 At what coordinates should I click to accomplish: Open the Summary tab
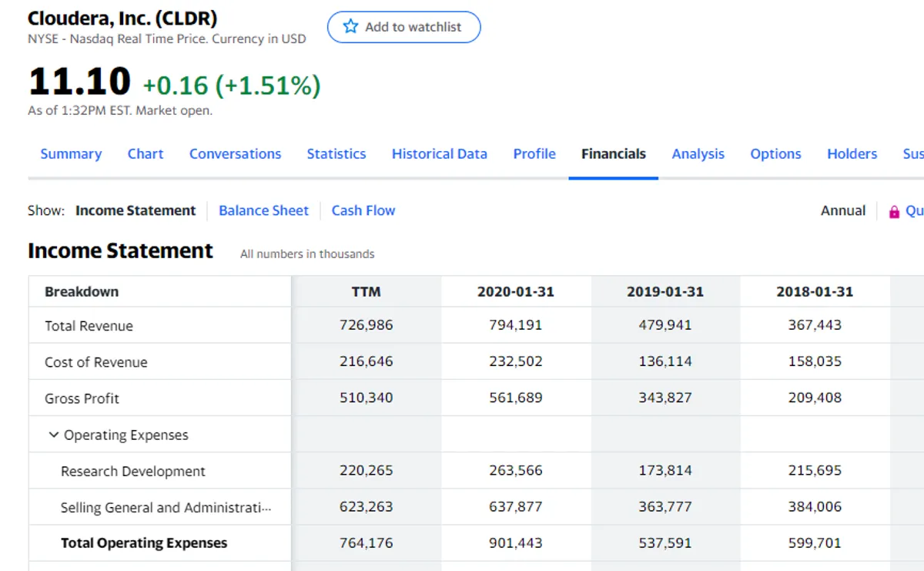[x=71, y=154]
